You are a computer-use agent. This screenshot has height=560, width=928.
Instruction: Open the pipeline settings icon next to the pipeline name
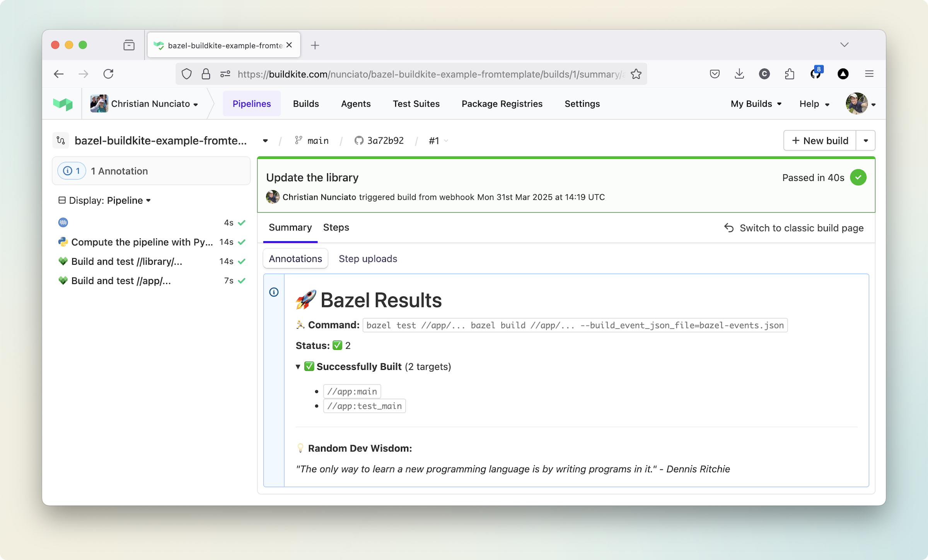60,140
